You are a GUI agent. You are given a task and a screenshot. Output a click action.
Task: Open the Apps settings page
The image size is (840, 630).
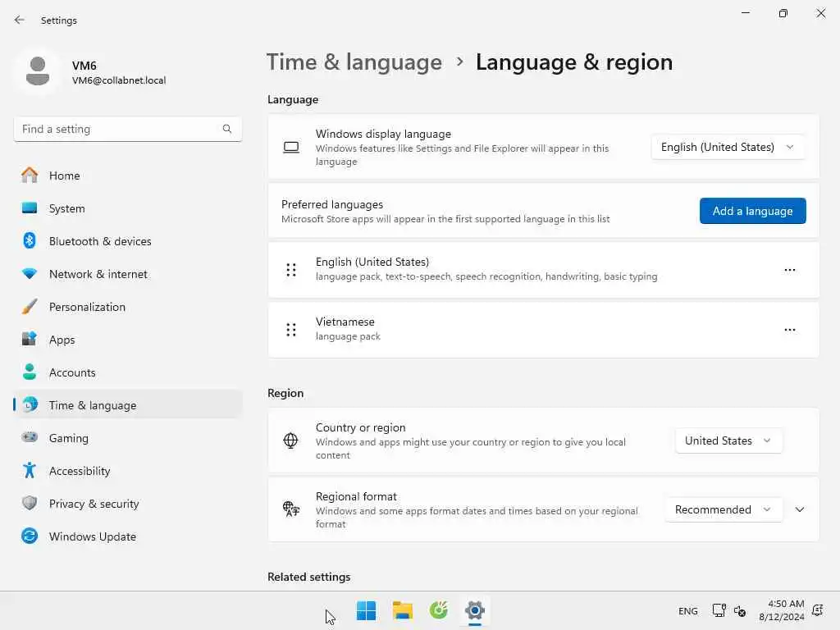[127, 340]
